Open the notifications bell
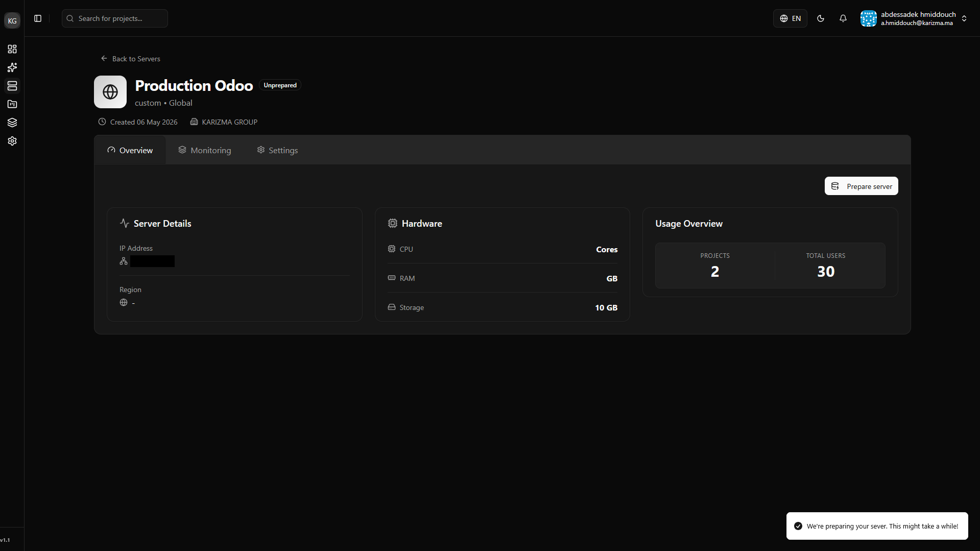The width and height of the screenshot is (980, 551). [843, 18]
